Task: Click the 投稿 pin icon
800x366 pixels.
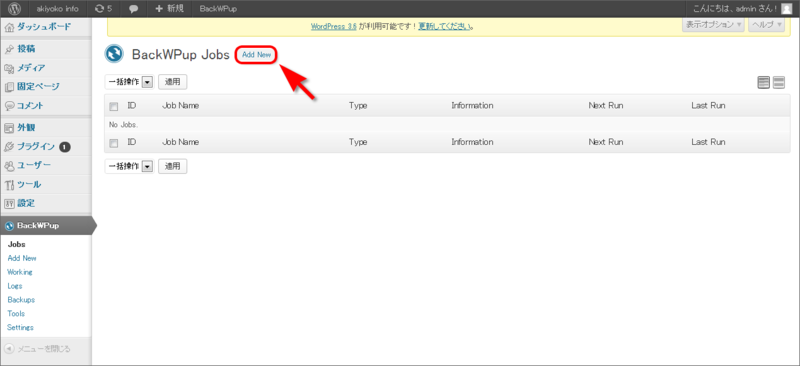Action: (x=9, y=50)
